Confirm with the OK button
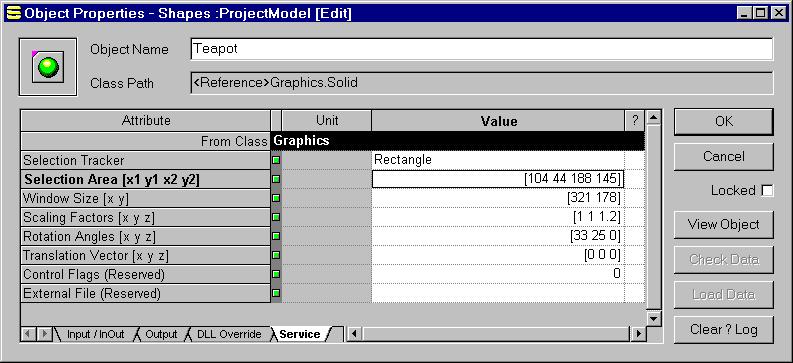The height and width of the screenshot is (363, 793). click(724, 121)
